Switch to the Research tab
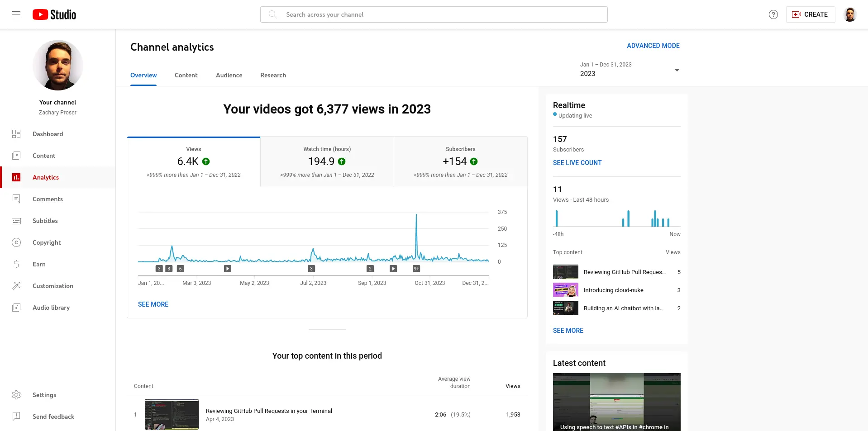 272,75
